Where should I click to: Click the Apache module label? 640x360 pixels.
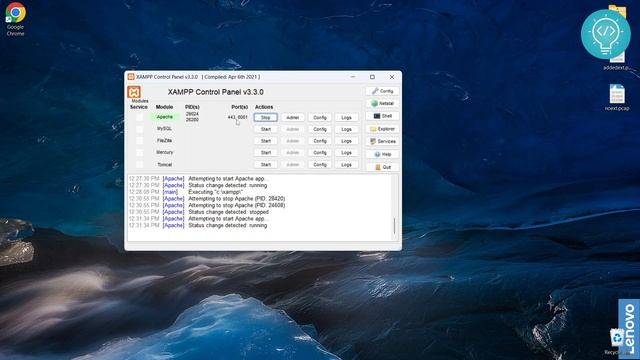[x=164, y=117]
